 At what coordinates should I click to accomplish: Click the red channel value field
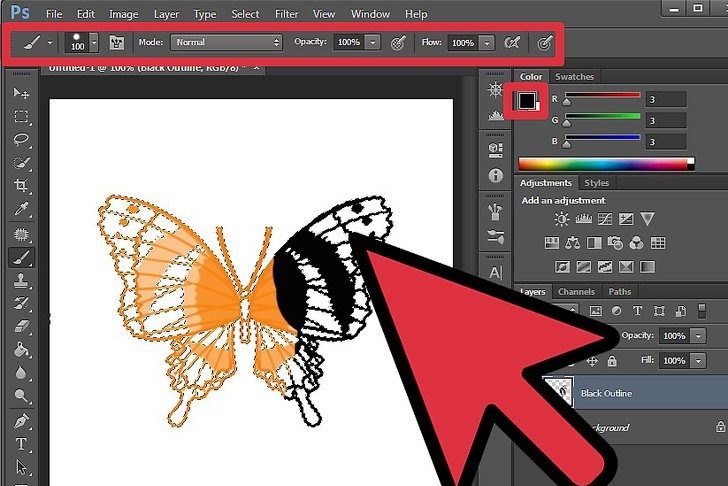point(666,99)
